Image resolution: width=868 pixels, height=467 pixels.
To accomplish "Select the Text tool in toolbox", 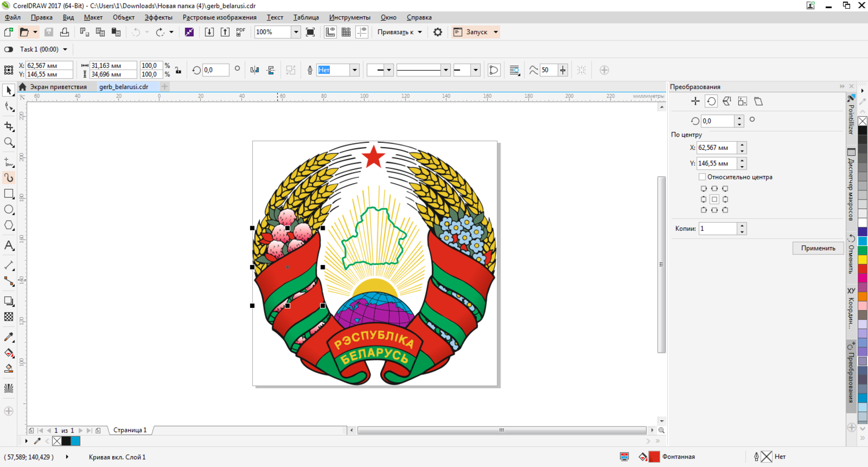I will pos(9,245).
